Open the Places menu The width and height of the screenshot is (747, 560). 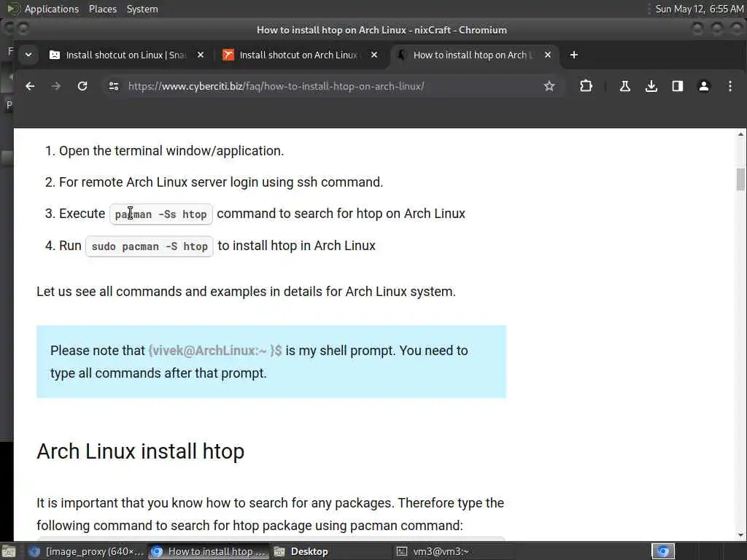click(x=103, y=9)
